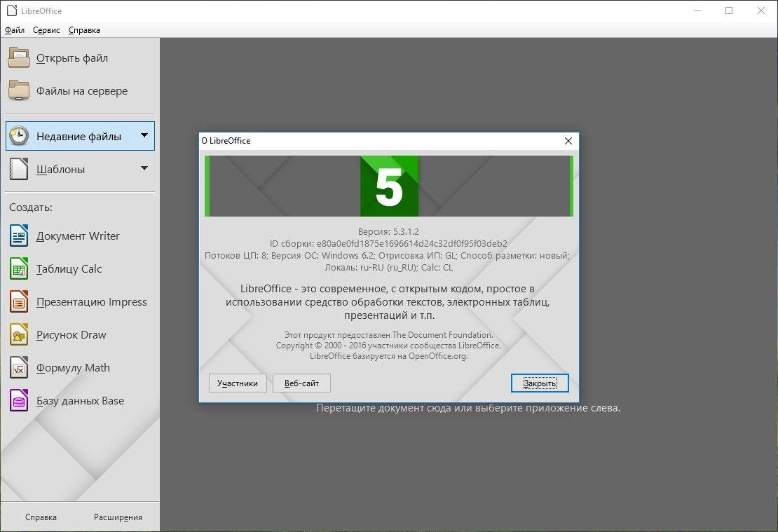Create a new Базу данных Base
Viewport: 778px width, 532px height.
click(81, 401)
